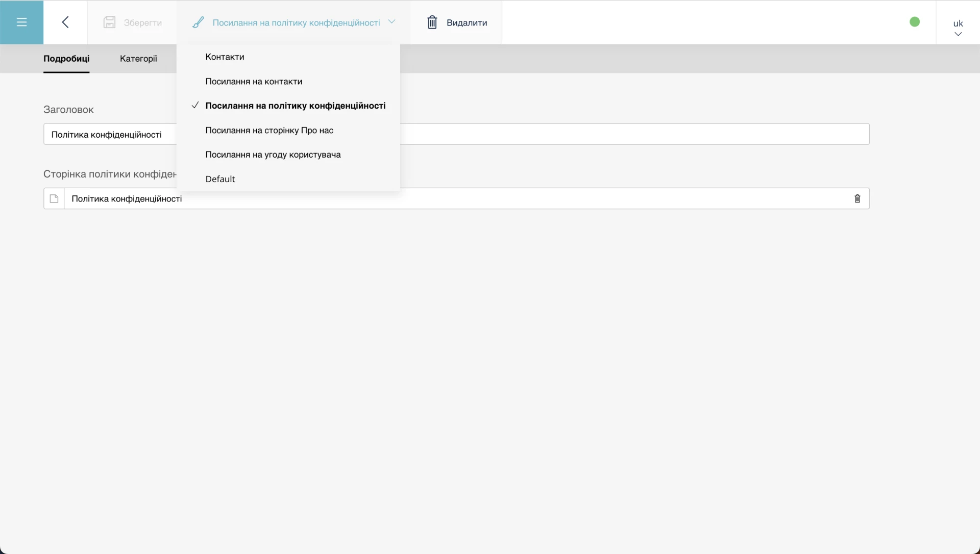Choose Контакти from template list
This screenshot has width=980, height=554.
(x=225, y=57)
